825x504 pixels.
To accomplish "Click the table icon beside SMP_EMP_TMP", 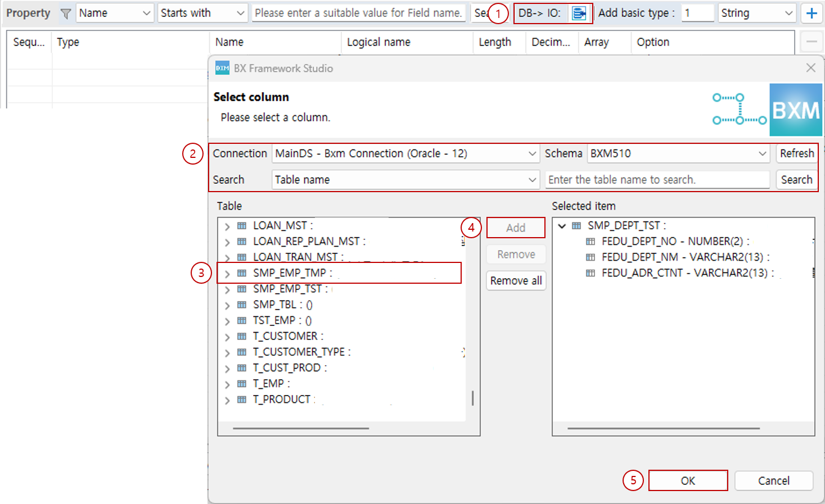I will [241, 273].
